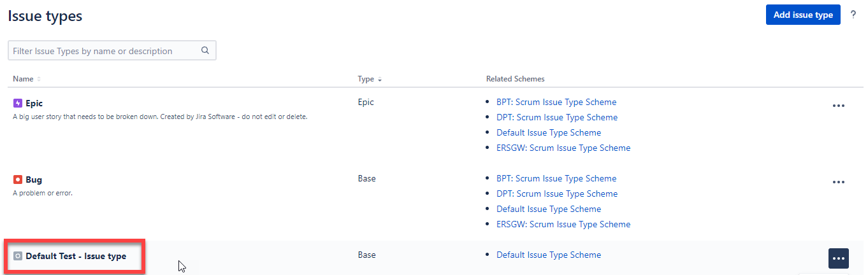Open BPT: Scrum Issue Type Scheme under Epic

[x=556, y=102]
